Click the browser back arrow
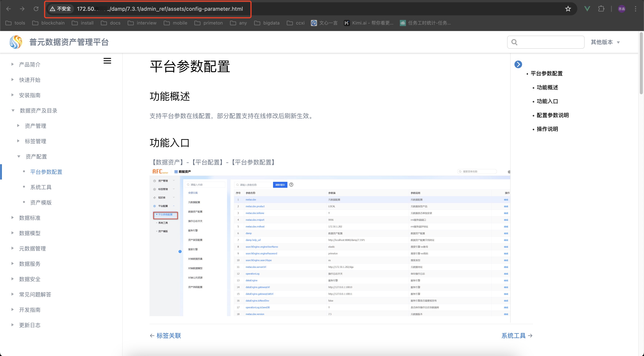This screenshot has width=644, height=356. [8, 9]
